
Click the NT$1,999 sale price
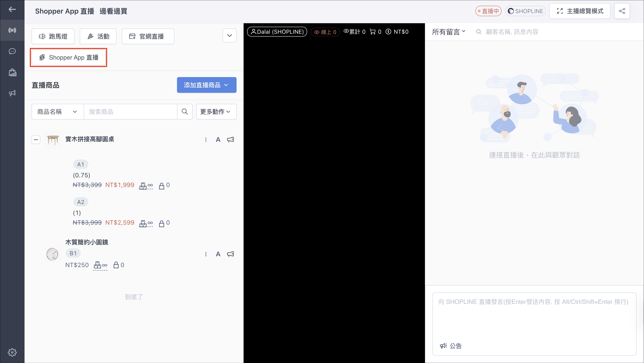[x=120, y=185]
